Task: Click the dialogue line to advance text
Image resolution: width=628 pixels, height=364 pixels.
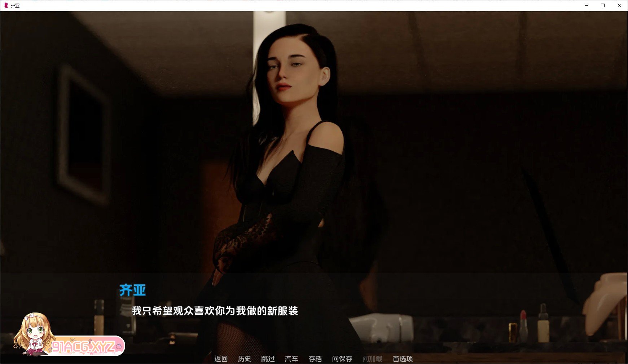Action: click(215, 311)
